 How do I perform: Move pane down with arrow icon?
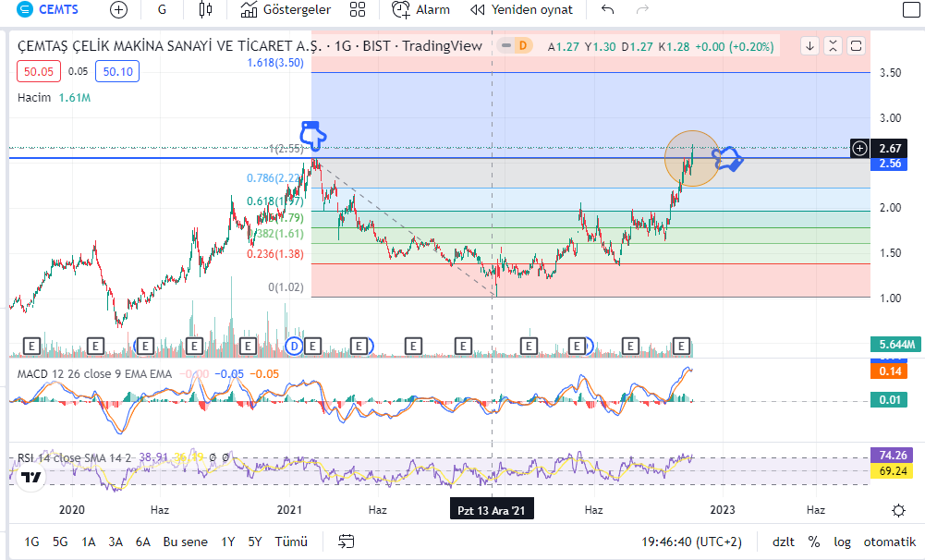click(810, 46)
